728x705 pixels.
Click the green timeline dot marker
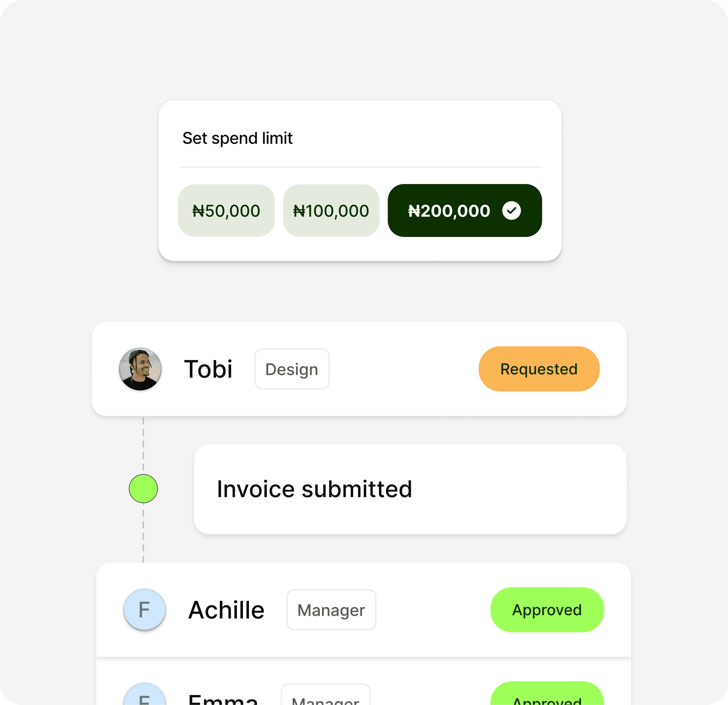143,489
